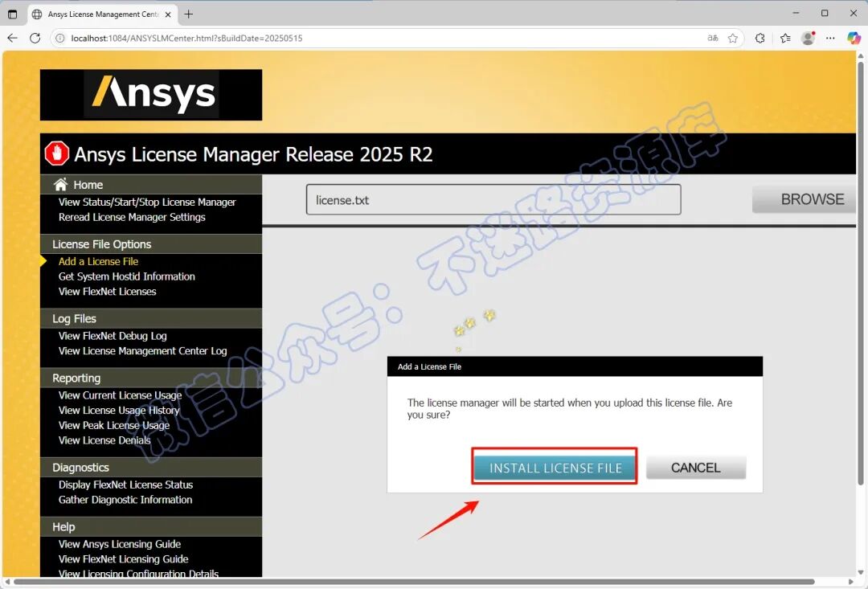Click the license.txt file path field
Viewport: 868px width, 589px height.
(x=493, y=200)
